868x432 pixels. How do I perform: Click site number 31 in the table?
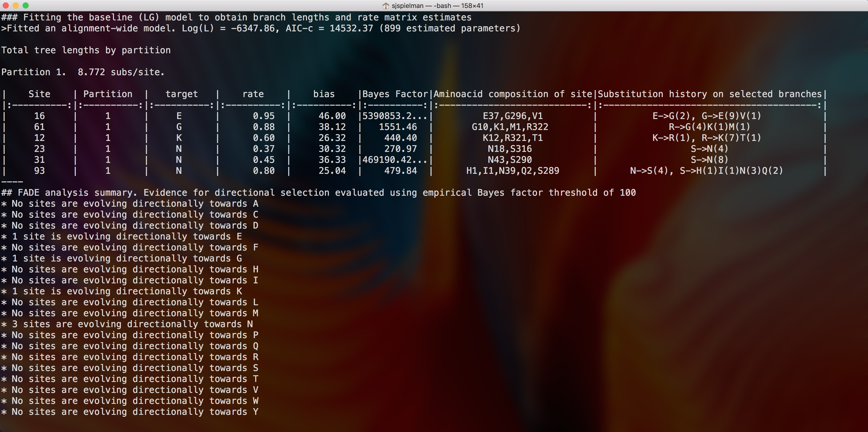[x=39, y=160]
